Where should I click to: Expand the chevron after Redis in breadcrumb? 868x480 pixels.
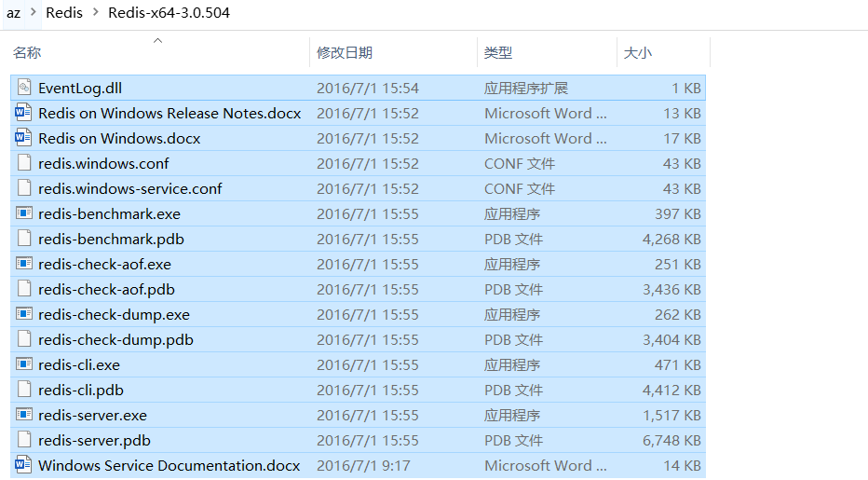[x=95, y=11]
